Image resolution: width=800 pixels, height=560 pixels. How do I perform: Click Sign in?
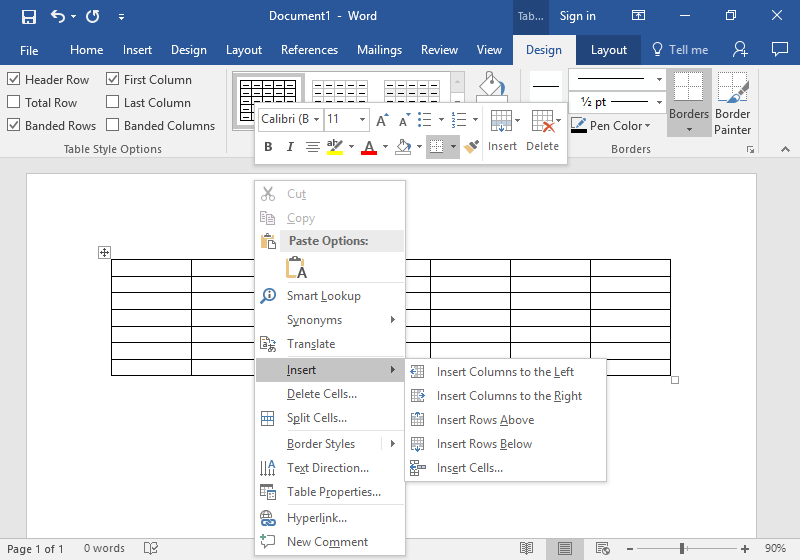578,16
